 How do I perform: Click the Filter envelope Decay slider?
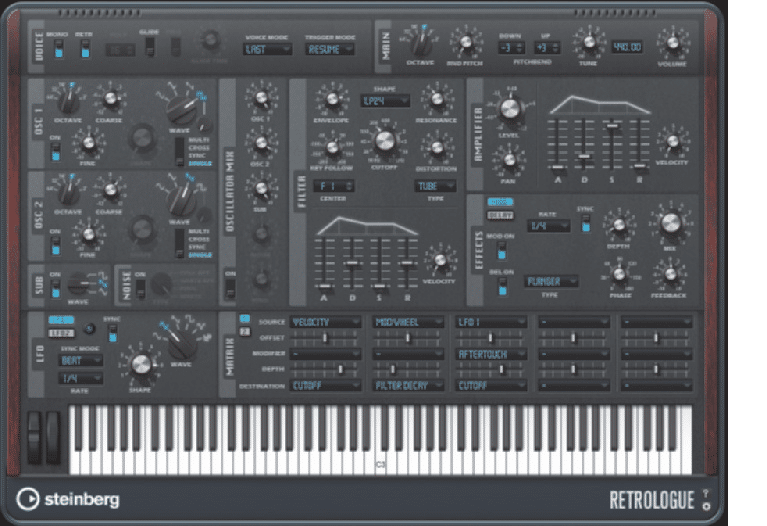352,263
